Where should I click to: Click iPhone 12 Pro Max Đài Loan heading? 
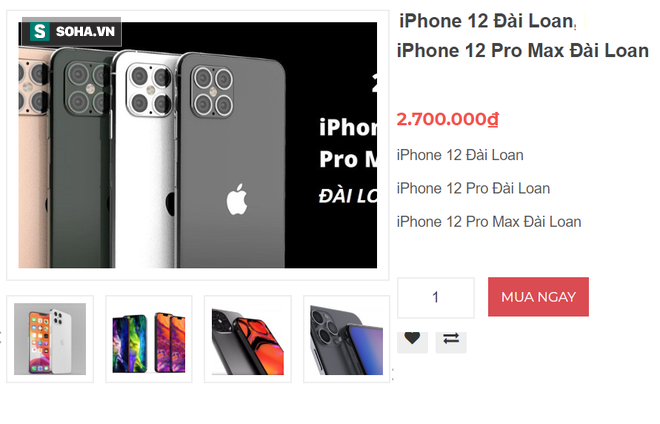point(522,51)
